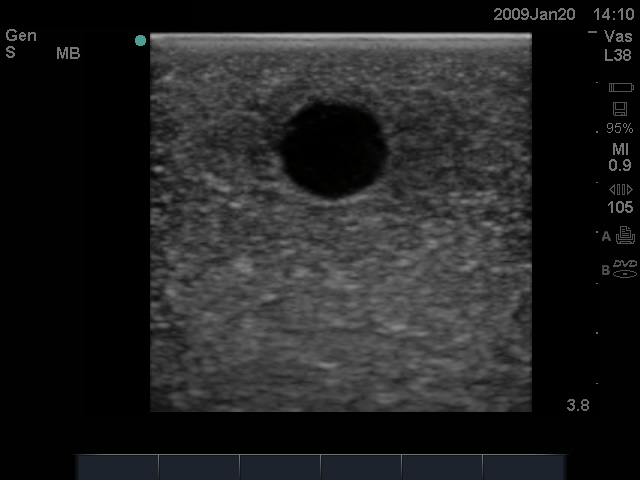
Task: Click the printer icon labeled A
Action: 625,237
